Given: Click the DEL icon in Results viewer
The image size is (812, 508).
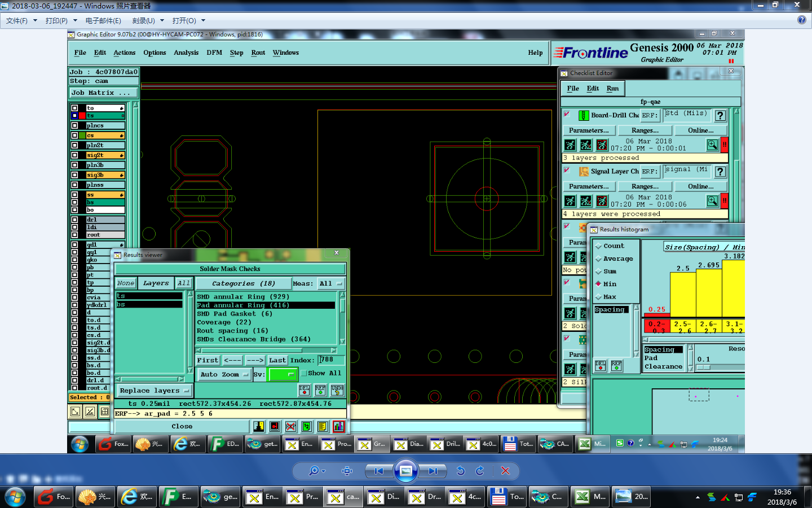Looking at the screenshot, I should point(304,390).
